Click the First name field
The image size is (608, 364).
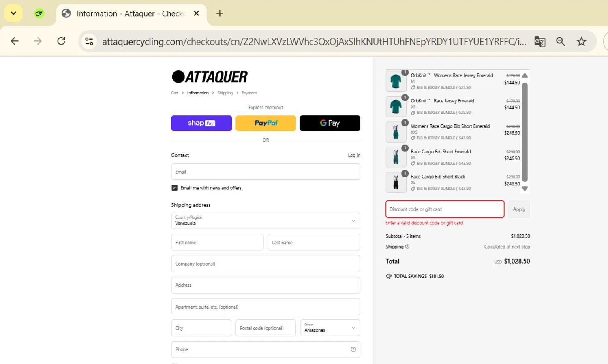pos(217,242)
